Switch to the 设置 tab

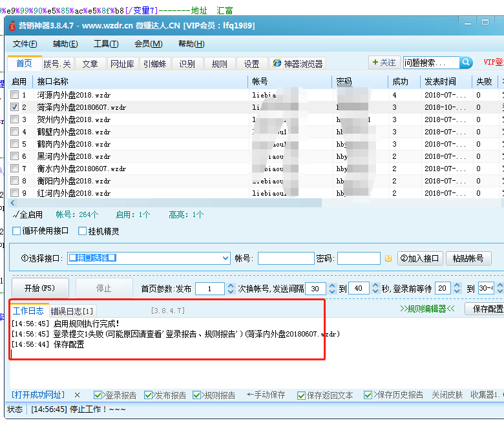click(252, 63)
